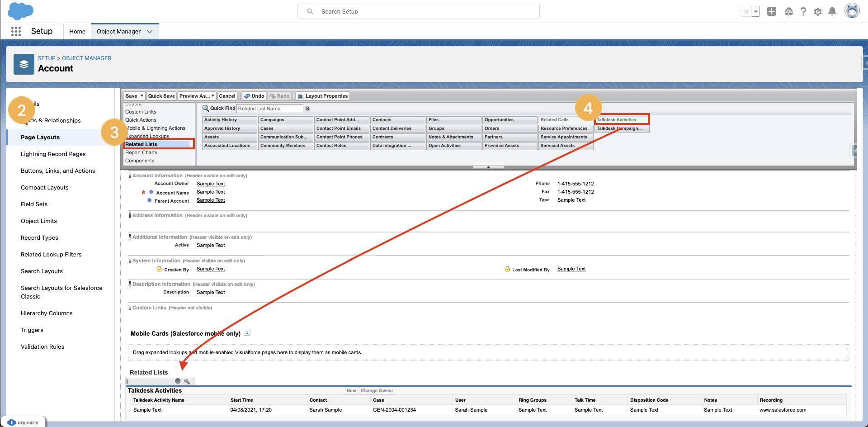Click www.salesforce.com Recording value
Screen dimensions: 868x427
tap(783, 410)
